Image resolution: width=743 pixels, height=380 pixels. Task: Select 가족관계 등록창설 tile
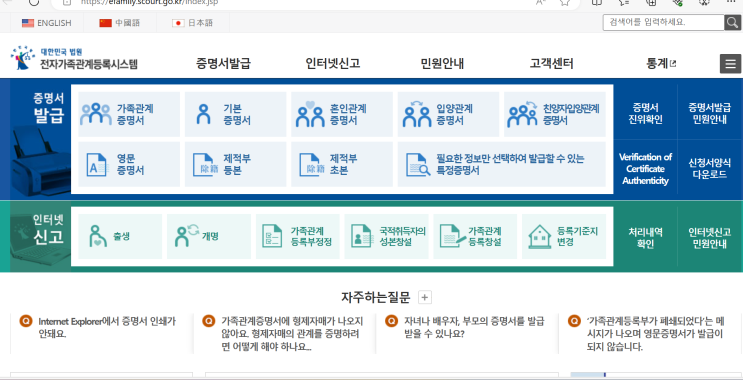pos(475,236)
